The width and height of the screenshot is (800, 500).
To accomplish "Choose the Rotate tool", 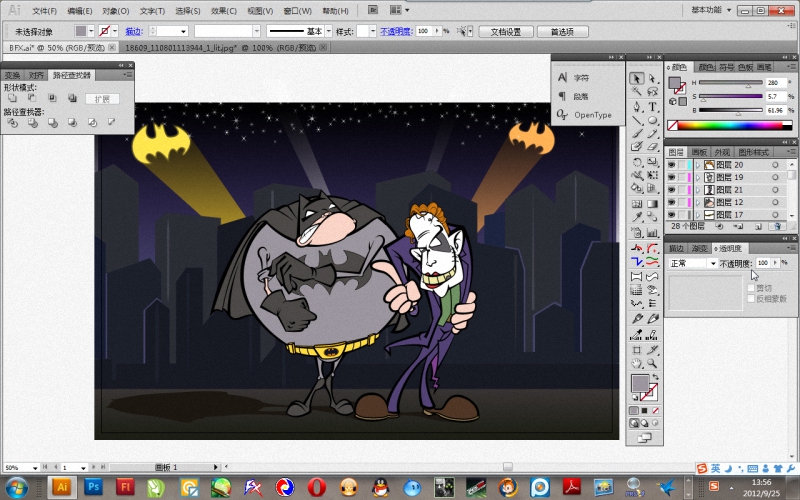I will tap(636, 162).
